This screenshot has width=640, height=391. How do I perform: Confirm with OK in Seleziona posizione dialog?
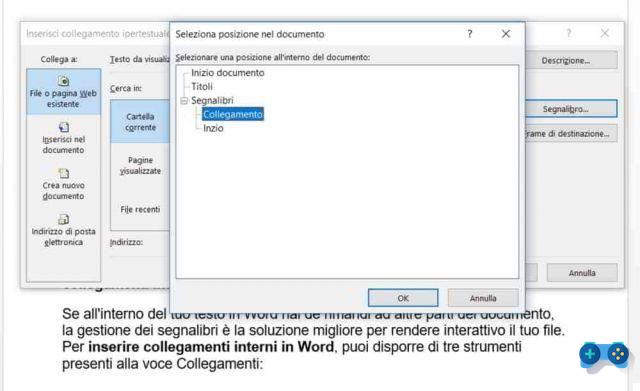403,298
